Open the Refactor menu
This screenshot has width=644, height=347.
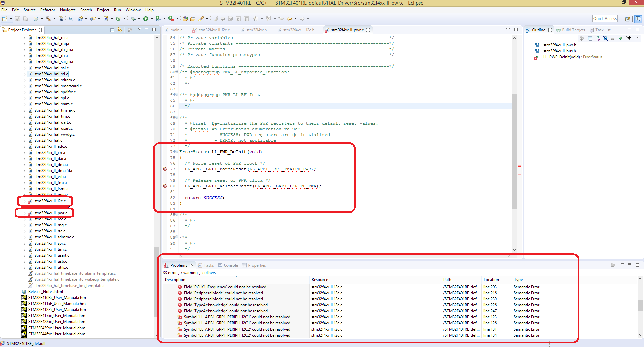[47, 10]
